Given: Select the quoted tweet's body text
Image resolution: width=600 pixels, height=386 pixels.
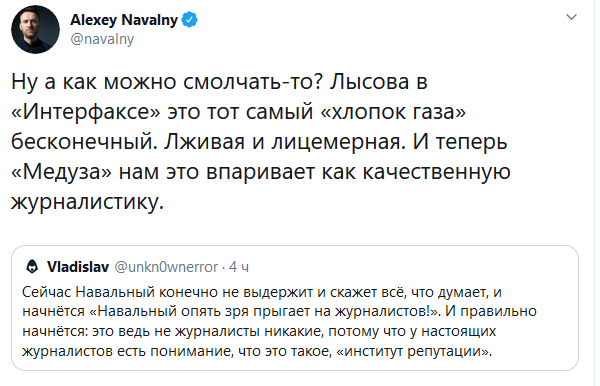Looking at the screenshot, I should [279, 321].
